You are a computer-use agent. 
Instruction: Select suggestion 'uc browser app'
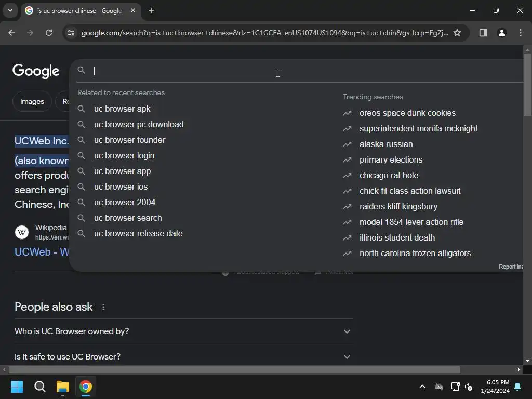pos(122,171)
